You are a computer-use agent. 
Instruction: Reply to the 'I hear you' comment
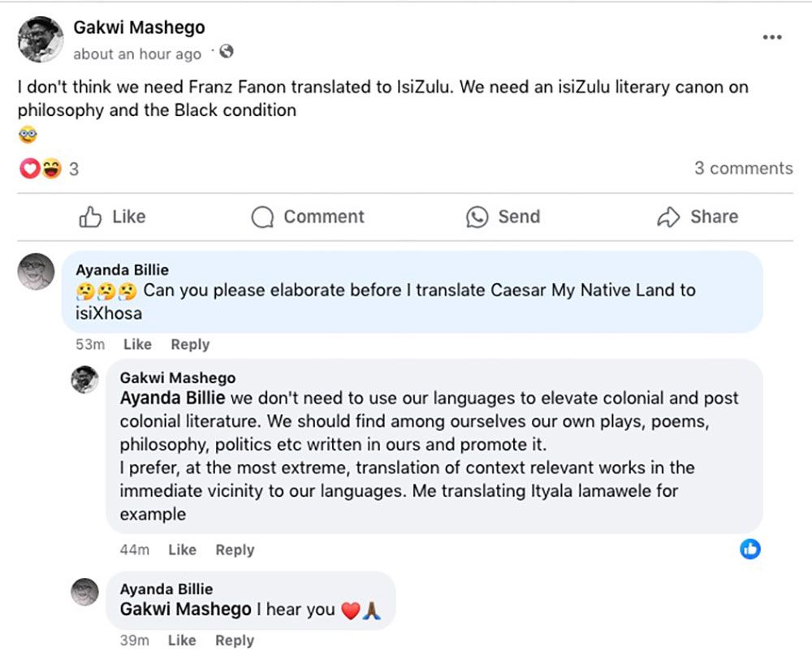[235, 640]
